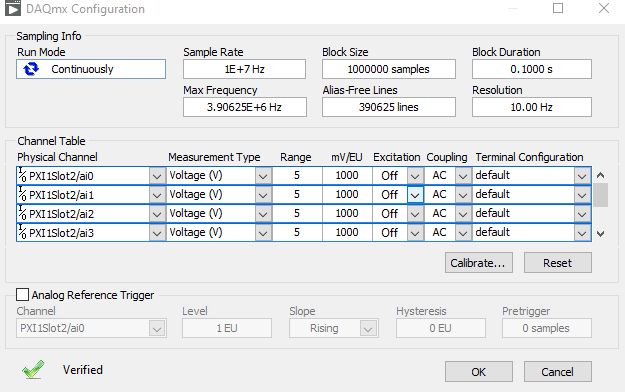Image resolution: width=625 pixels, height=392 pixels.
Task: Open Terminal Configuration dropdown for ai2 row
Action: [582, 214]
